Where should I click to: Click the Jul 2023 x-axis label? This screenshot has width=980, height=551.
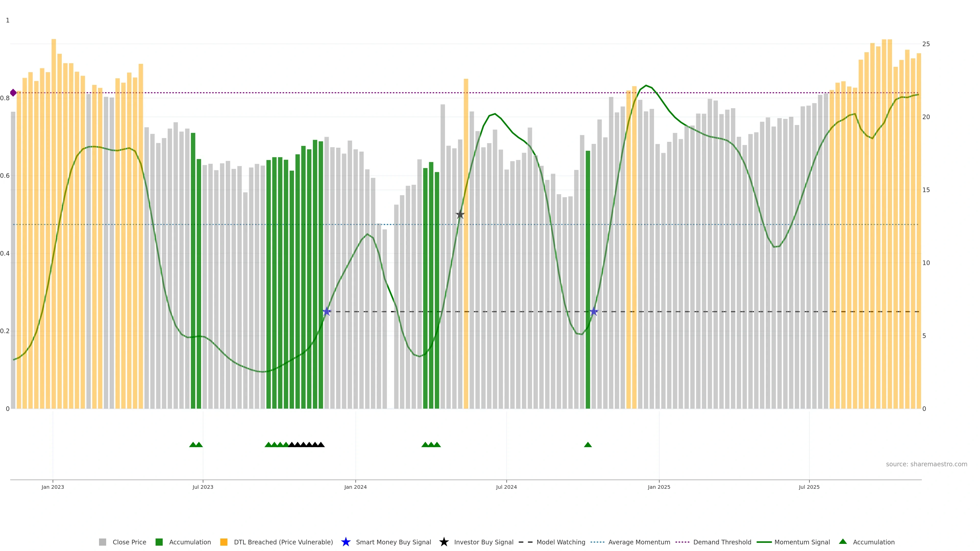point(203,487)
